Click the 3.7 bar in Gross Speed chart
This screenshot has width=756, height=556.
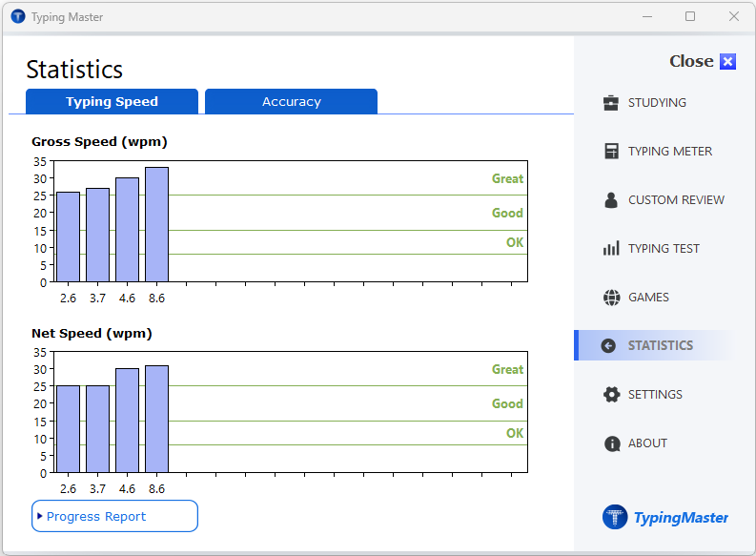98,235
